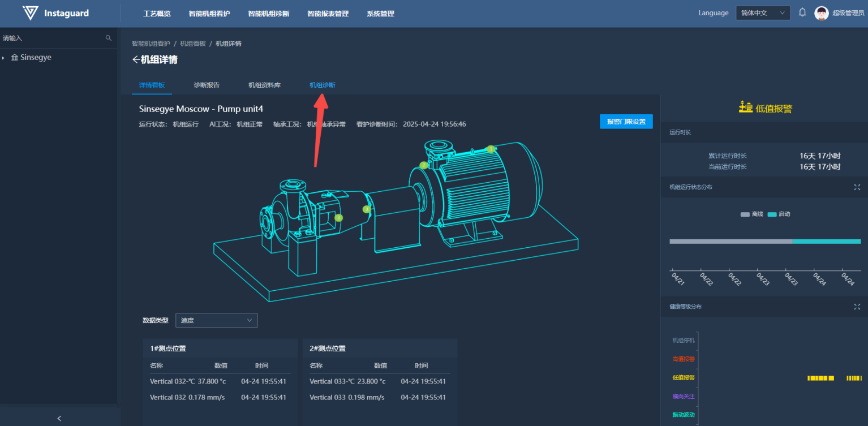Switch to the 机组诊断 tab
The image size is (868, 426).
tap(322, 85)
